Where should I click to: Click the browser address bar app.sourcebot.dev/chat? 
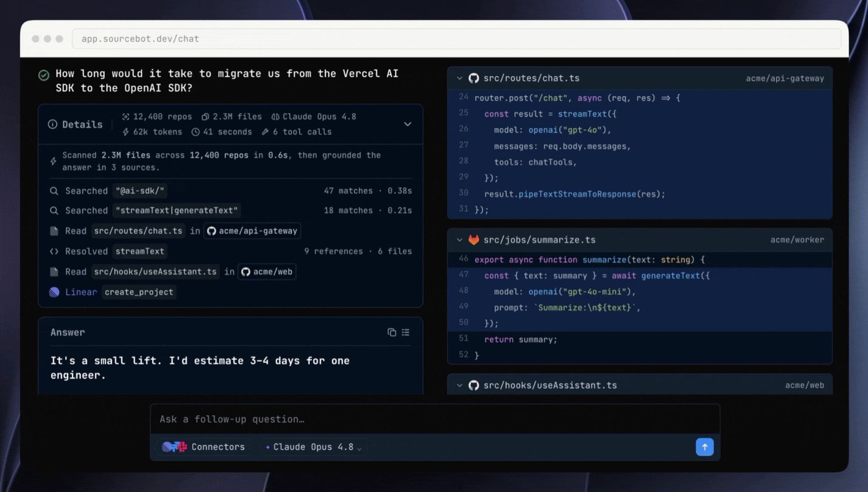(456, 38)
